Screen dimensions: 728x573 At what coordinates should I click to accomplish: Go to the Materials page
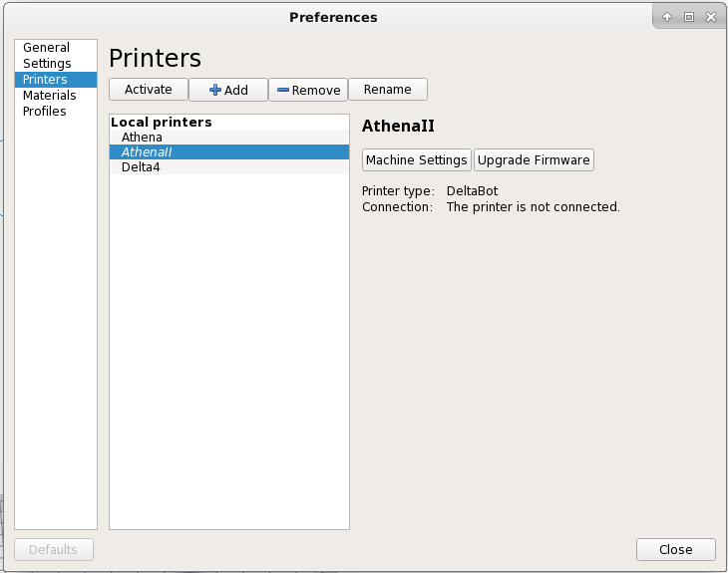pos(49,96)
